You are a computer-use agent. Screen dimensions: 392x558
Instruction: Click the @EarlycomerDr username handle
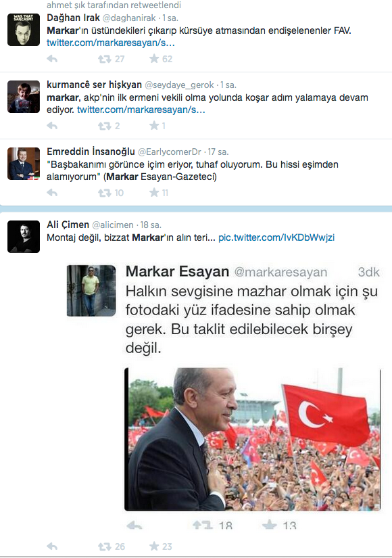coord(170,152)
